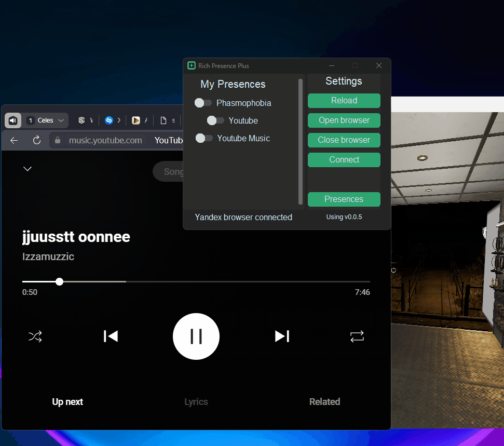Screen dimensions: 504x446
Task: Open the blank document icon browser tab
Action: 164,120
